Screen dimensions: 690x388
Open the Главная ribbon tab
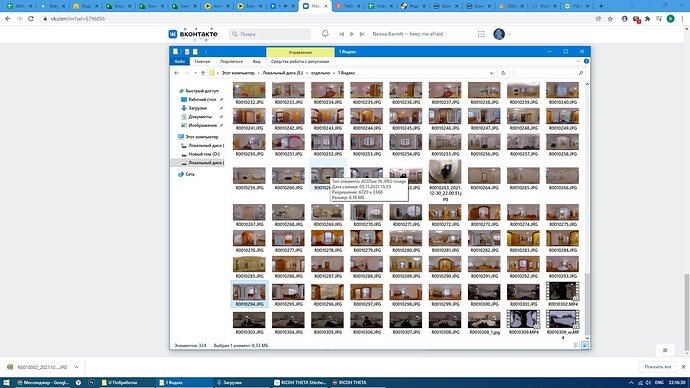pos(202,62)
